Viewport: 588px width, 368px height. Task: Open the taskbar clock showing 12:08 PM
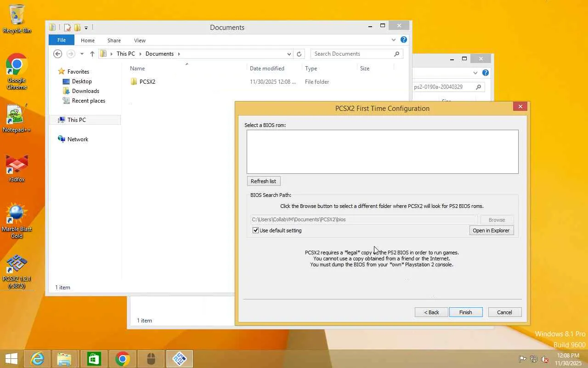(568, 359)
